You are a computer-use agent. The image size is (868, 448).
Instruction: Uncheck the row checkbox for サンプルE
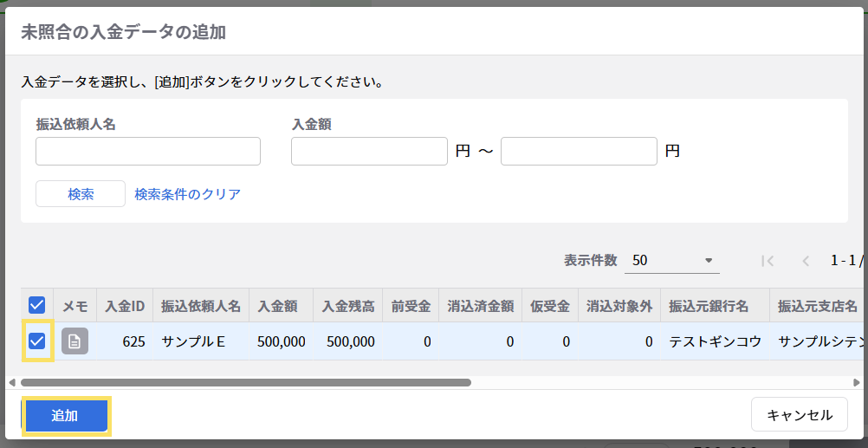coord(37,341)
